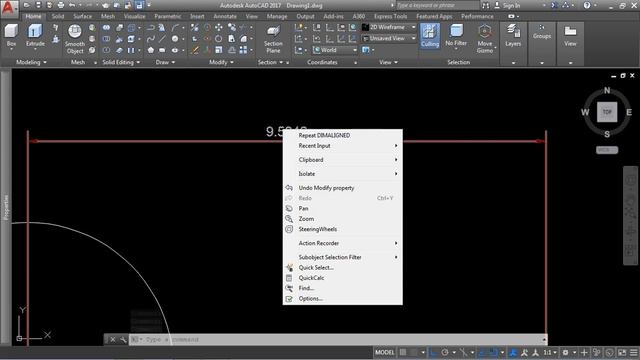This screenshot has height=360, width=640.
Task: Close the command line with X icon
Action: click(113, 340)
